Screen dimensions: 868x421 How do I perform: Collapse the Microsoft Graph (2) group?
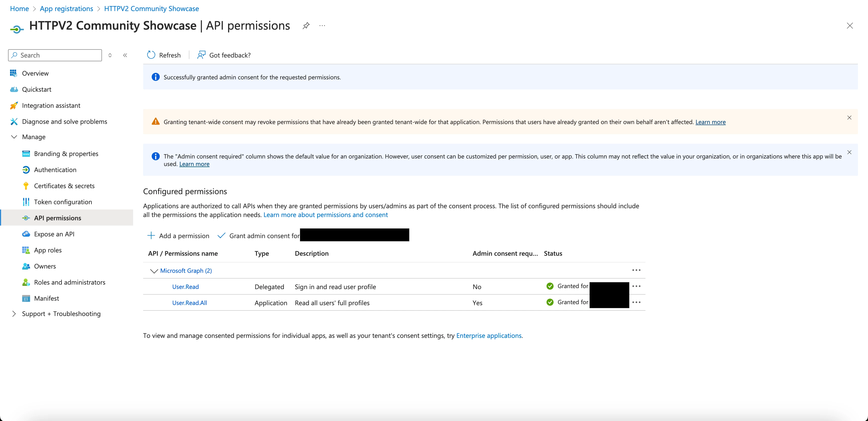click(154, 271)
